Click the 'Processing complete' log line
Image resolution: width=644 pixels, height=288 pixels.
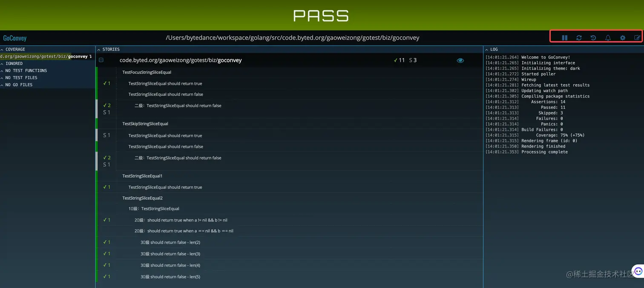(526, 152)
